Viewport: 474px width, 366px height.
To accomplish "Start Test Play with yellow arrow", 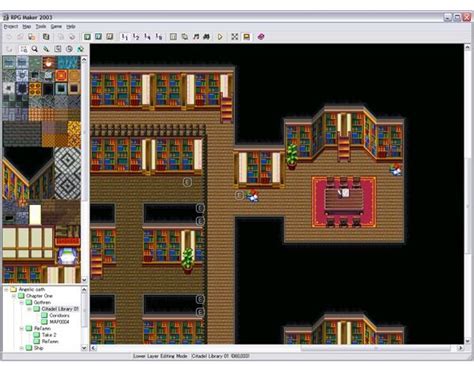I will point(220,37).
